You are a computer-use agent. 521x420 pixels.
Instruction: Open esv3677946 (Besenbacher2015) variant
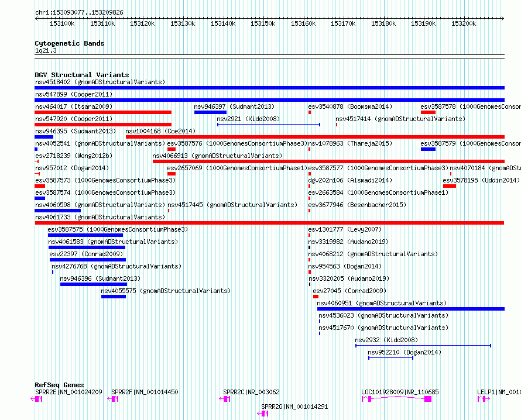[357, 205]
